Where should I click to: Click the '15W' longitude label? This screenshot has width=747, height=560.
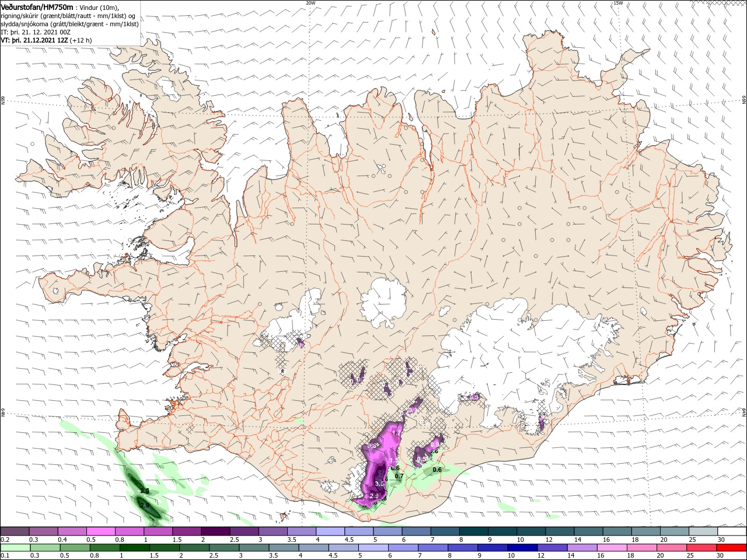tap(617, 3)
